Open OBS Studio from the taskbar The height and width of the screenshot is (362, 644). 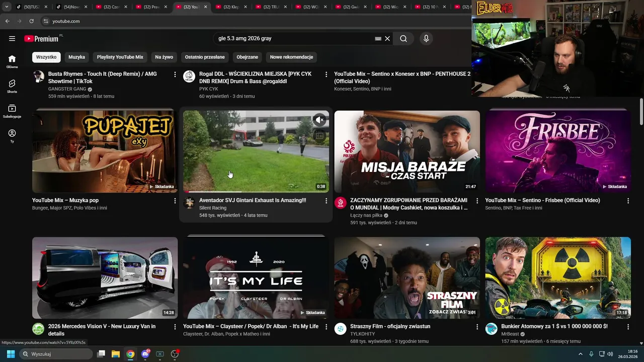(175, 354)
